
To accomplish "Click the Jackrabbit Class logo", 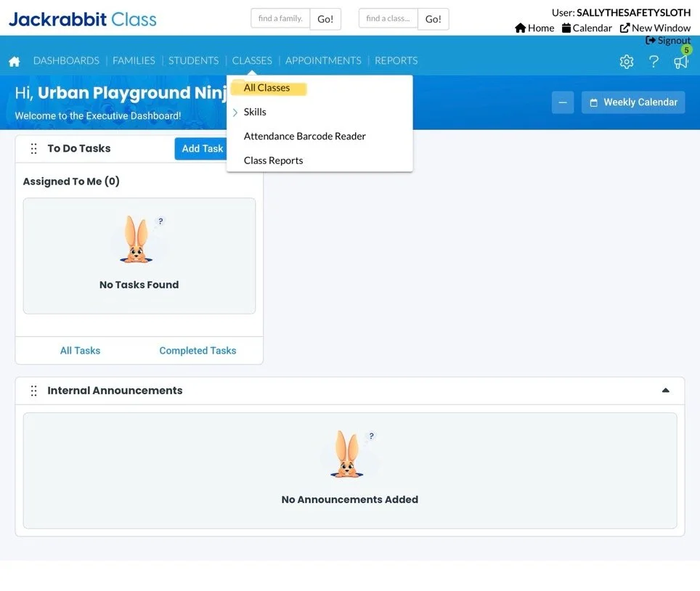I will 83,19.
